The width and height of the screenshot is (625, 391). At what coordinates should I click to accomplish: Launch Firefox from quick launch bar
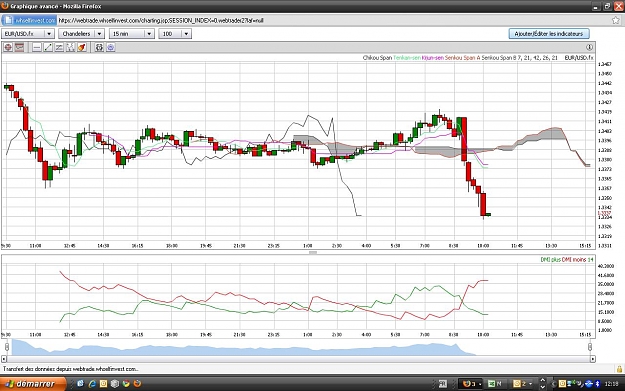pyautogui.click(x=138, y=383)
